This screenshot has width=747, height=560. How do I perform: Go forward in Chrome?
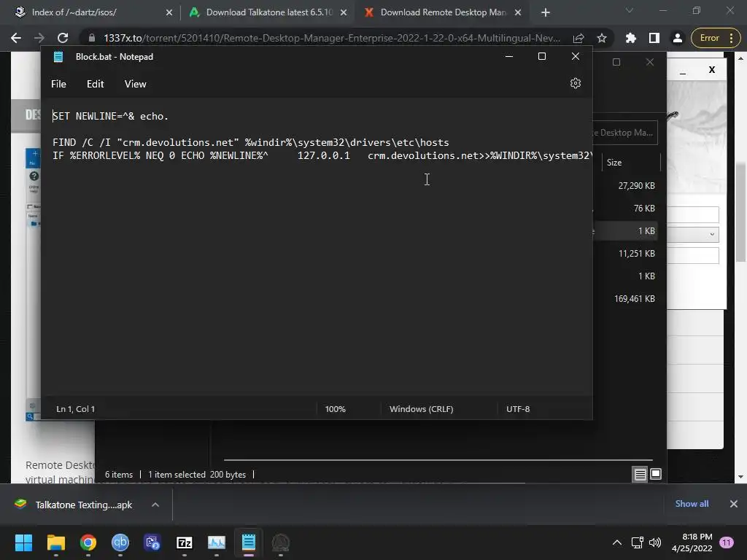click(x=39, y=38)
